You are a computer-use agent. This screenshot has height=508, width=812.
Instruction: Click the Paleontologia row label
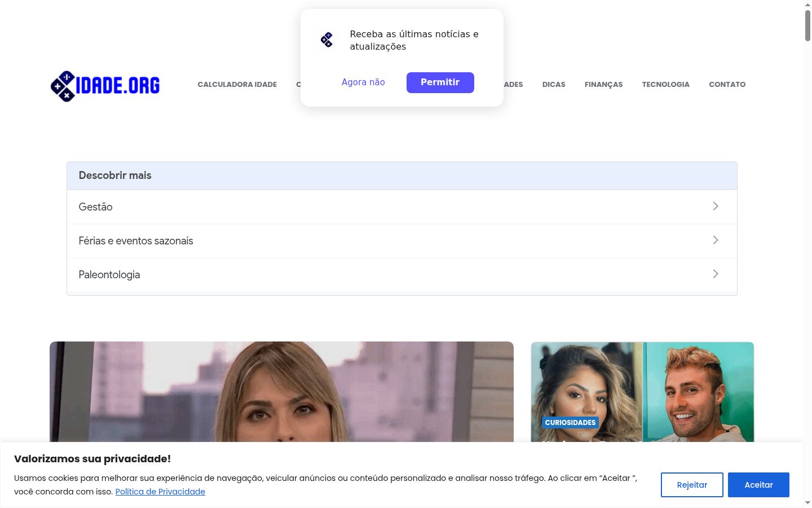click(109, 275)
